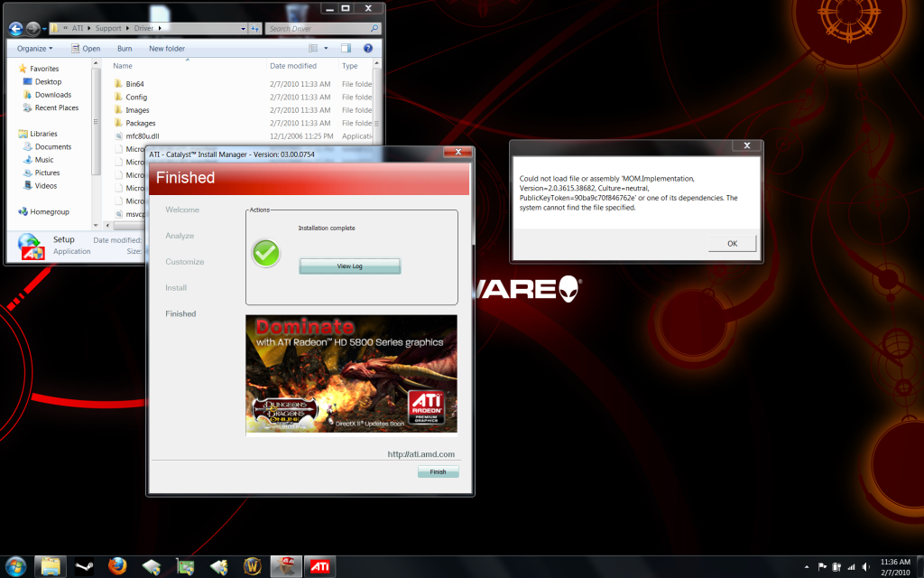Image resolution: width=924 pixels, height=578 pixels.
Task: Click Finish in Catalyst installer
Action: pyautogui.click(x=438, y=471)
